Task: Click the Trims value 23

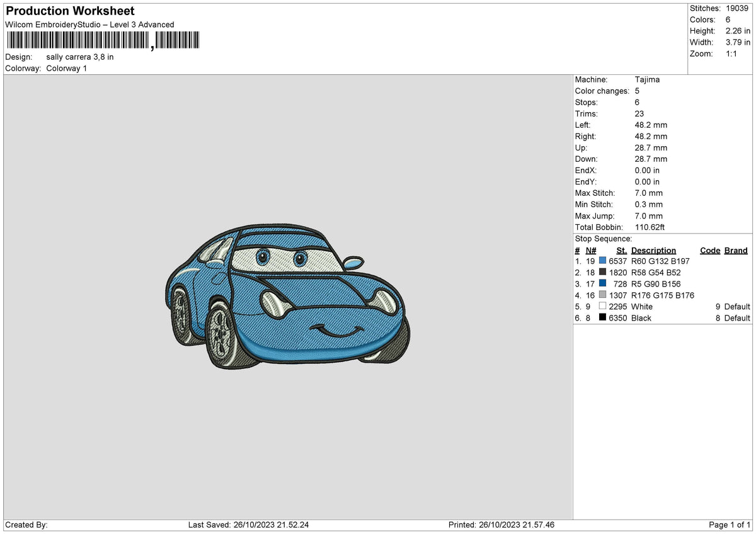Action: pos(640,114)
